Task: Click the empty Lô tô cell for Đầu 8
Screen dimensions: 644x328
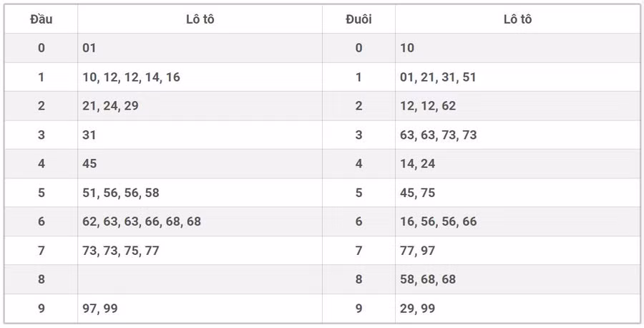Action: pyautogui.click(x=200, y=279)
